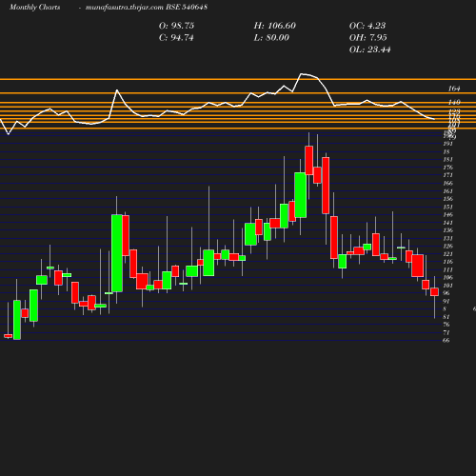The height and width of the screenshot is (476, 476).
Task: Click the 164 indicator axis label
Action: click(454, 89)
